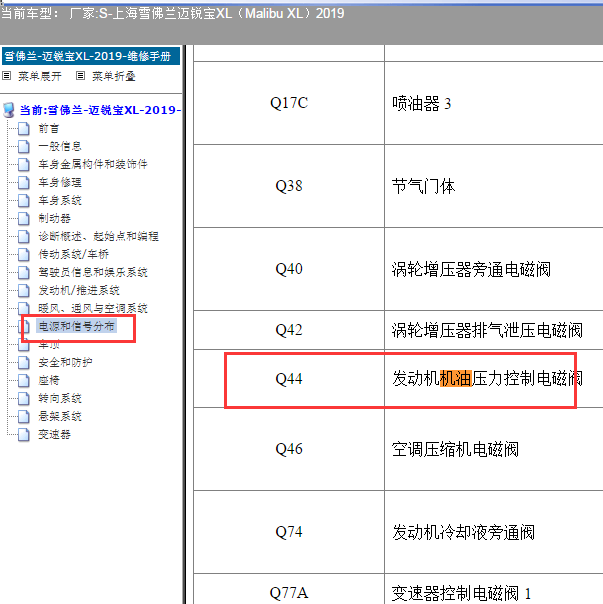Click the 当前车型 vehicle info header text

pyautogui.click(x=172, y=13)
